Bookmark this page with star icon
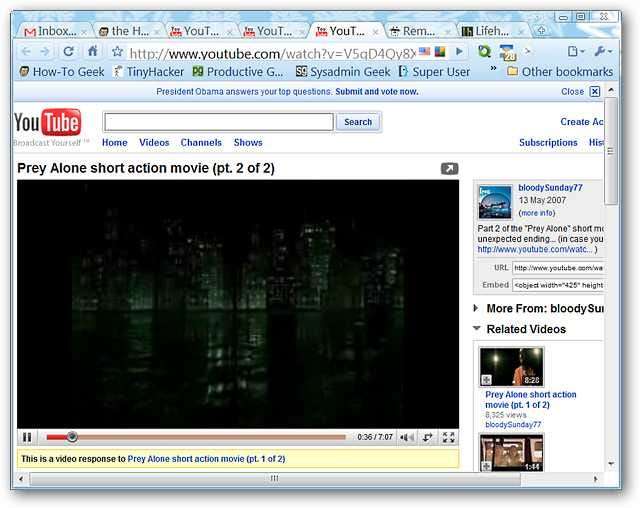 [117, 52]
